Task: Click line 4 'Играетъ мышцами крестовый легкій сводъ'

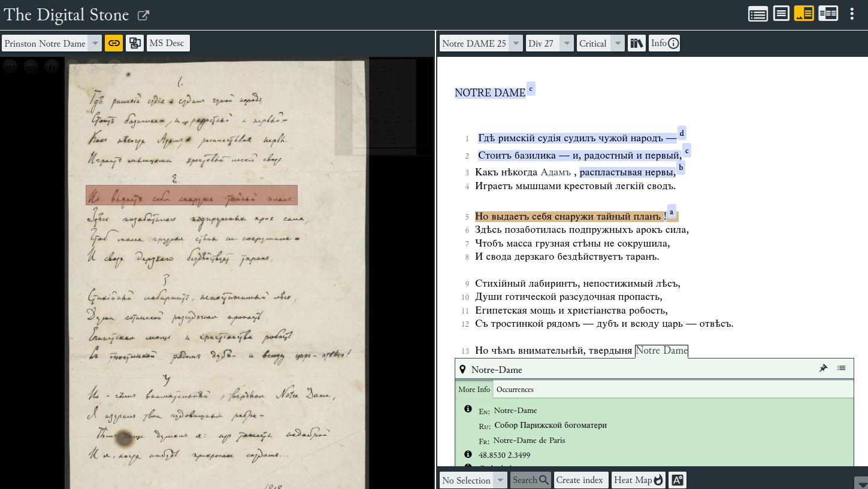Action: pos(575,186)
